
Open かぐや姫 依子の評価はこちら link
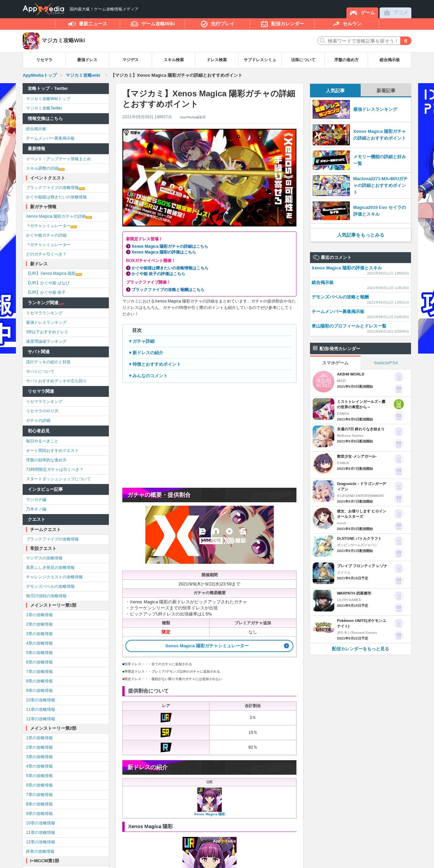coord(158,274)
